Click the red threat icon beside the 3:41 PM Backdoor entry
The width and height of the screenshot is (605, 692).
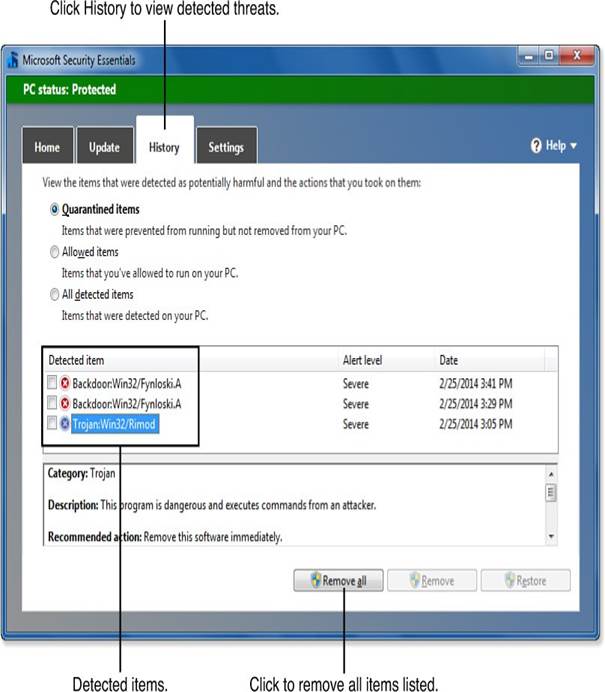coord(65,383)
